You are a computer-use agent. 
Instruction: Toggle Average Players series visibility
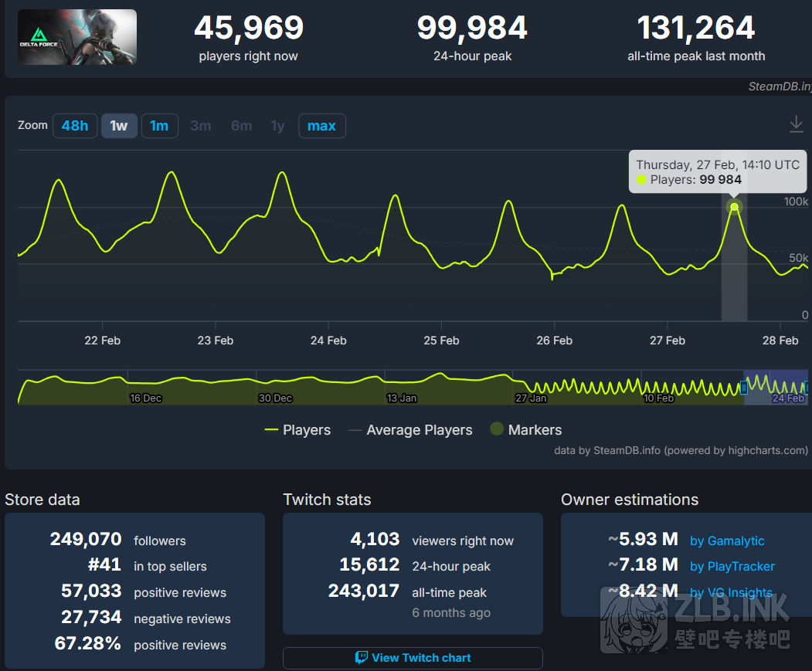pos(410,430)
